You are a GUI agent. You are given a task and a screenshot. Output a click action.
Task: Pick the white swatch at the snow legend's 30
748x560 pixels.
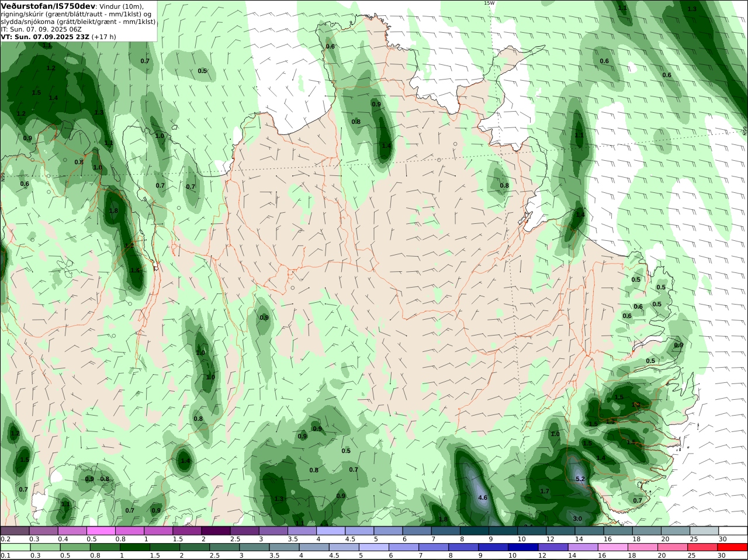pyautogui.click(x=733, y=531)
